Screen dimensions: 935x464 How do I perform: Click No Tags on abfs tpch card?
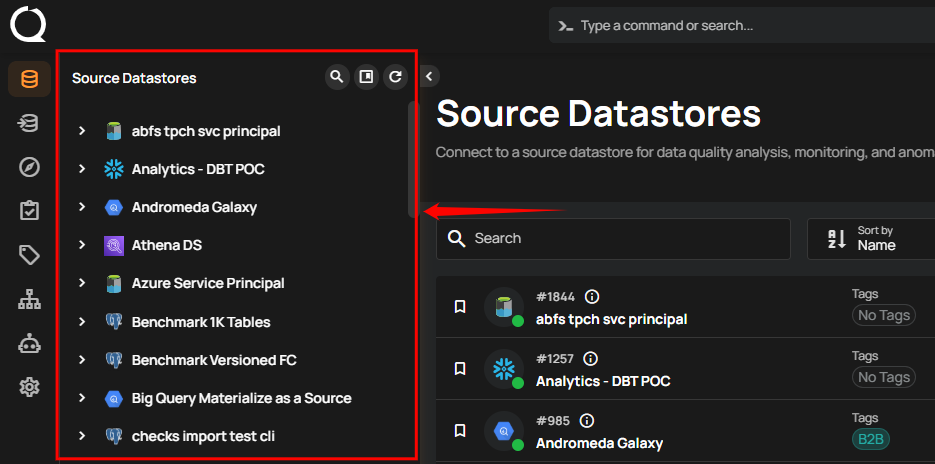pos(884,315)
